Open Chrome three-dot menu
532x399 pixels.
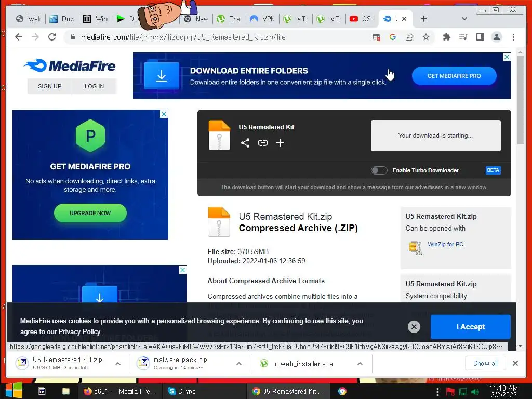coord(513,37)
